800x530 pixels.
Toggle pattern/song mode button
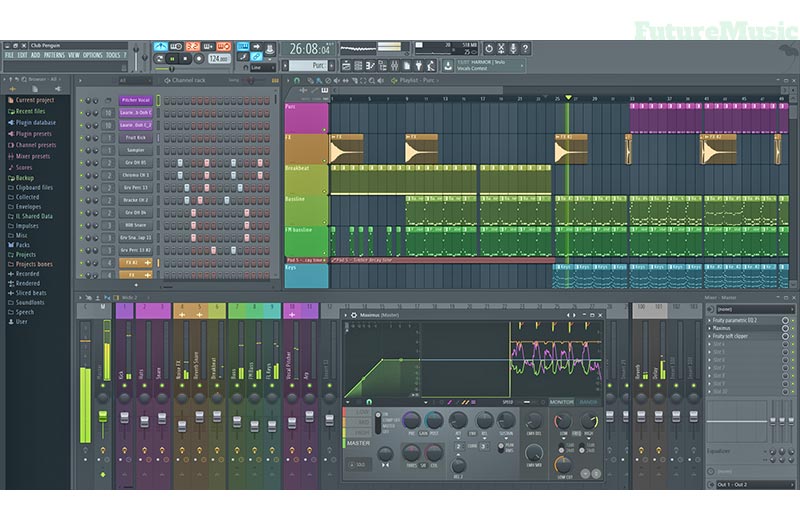pyautogui.click(x=160, y=59)
